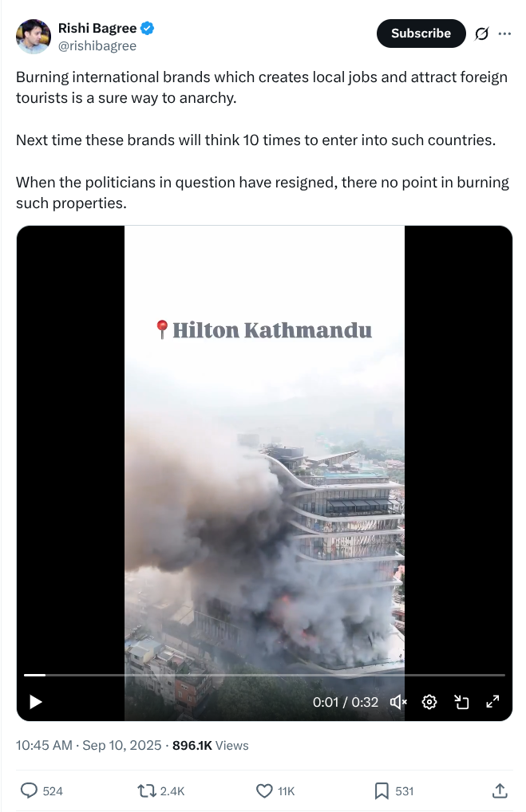Open the Grok explain icon
The height and width of the screenshot is (812, 526).
(x=481, y=34)
